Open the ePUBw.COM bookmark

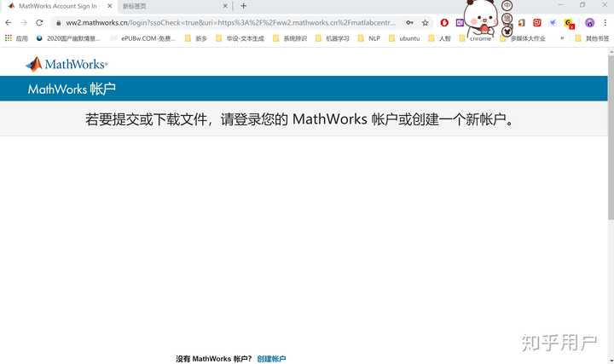143,38
